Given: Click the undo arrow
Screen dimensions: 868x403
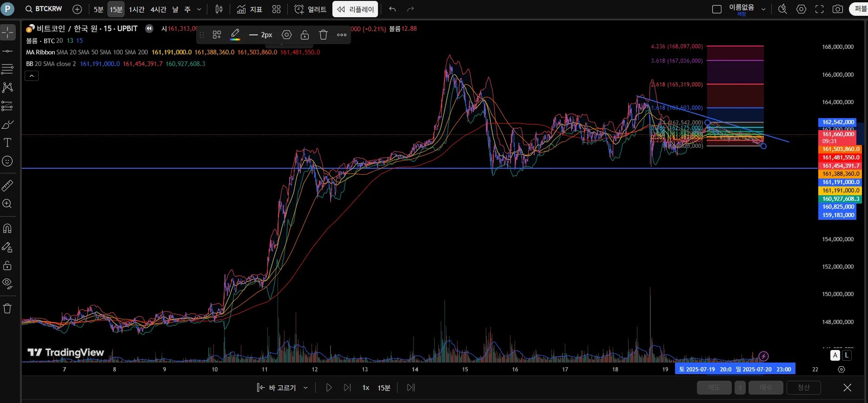Looking at the screenshot, I should point(392,9).
